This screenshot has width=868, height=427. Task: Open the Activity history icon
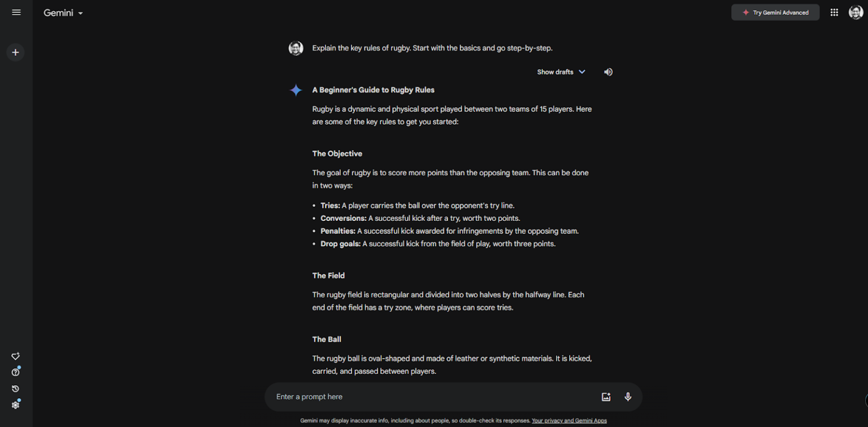(15, 389)
